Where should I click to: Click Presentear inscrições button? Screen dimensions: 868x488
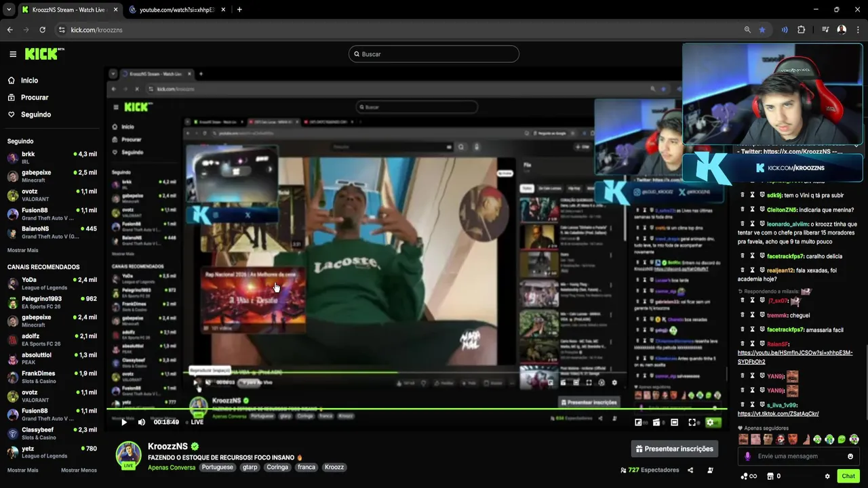(x=675, y=449)
